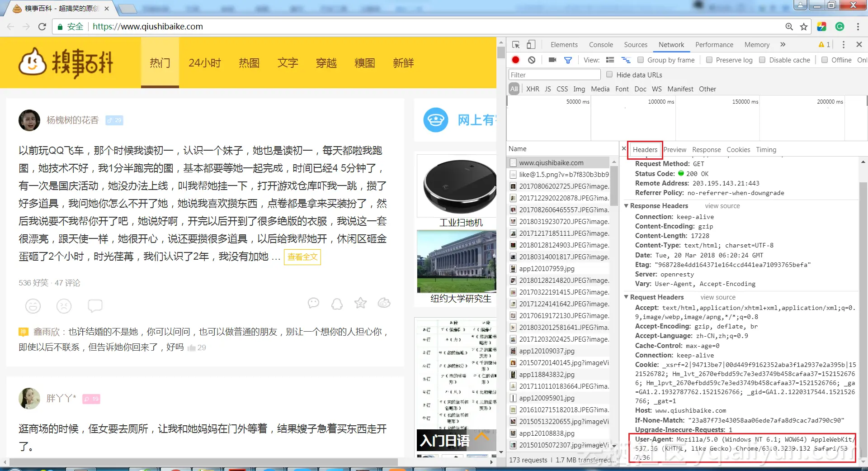Close the DevTools panel
This screenshot has width=868, height=471.
point(859,44)
